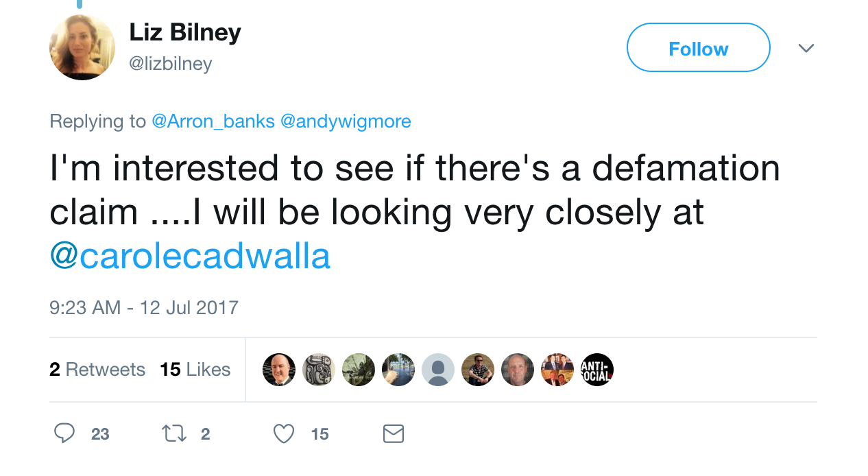Open the @andywigmore mention link

346,121
